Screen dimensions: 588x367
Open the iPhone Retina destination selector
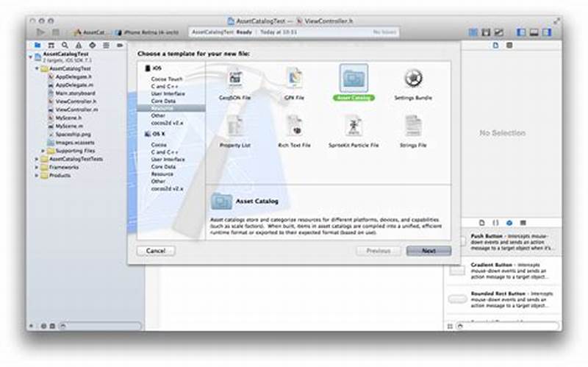(147, 32)
